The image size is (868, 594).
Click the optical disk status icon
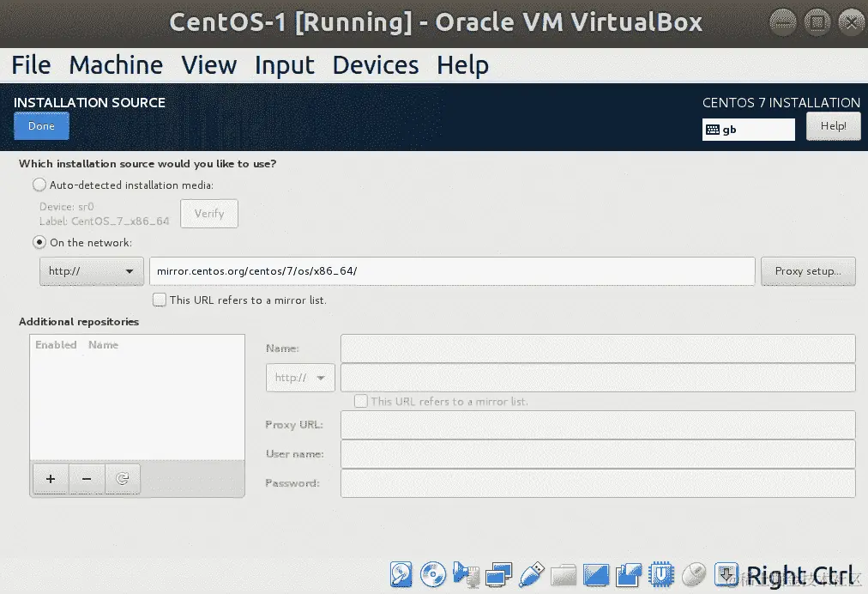pyautogui.click(x=433, y=574)
